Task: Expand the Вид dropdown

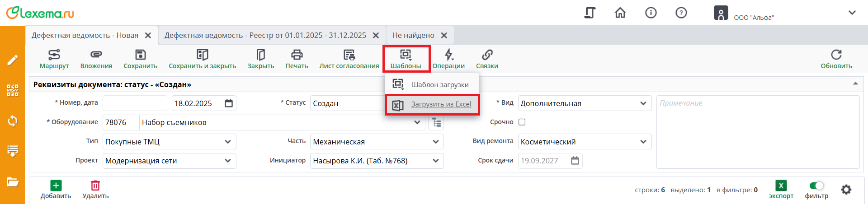Action: 643,103
